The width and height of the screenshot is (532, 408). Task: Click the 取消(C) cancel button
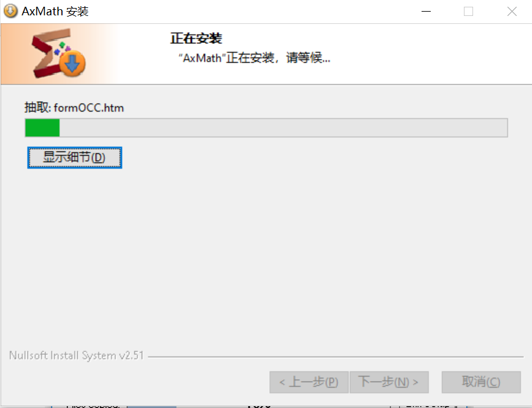pyautogui.click(x=481, y=382)
